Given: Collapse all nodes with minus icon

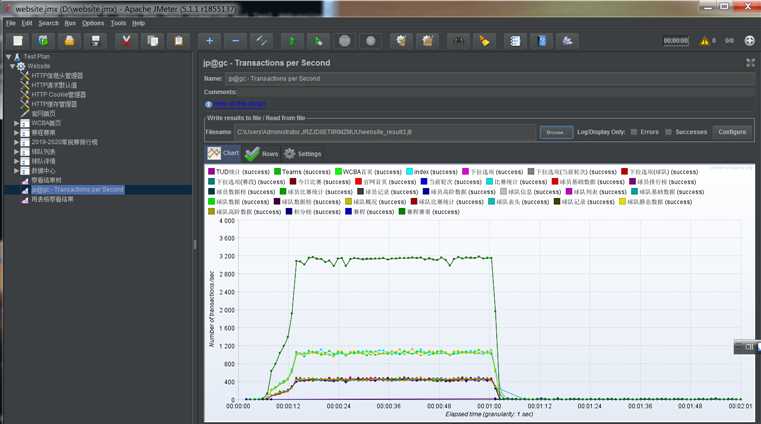Looking at the screenshot, I should 235,41.
